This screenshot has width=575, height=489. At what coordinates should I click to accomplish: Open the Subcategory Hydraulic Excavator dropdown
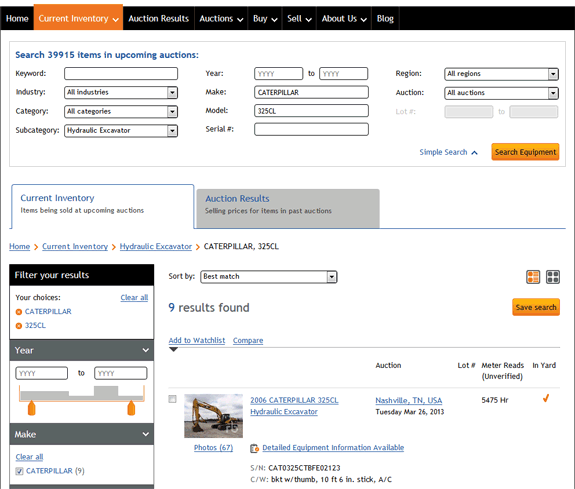click(121, 131)
